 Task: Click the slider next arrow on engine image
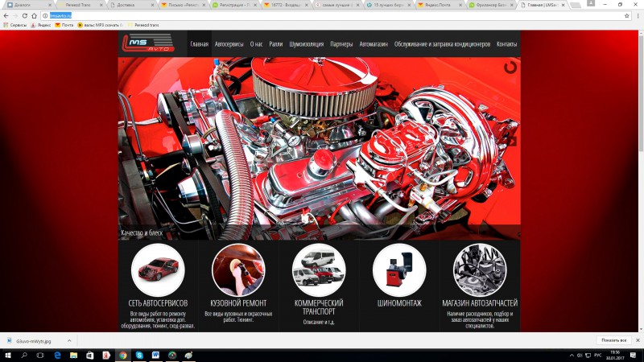coord(511,142)
